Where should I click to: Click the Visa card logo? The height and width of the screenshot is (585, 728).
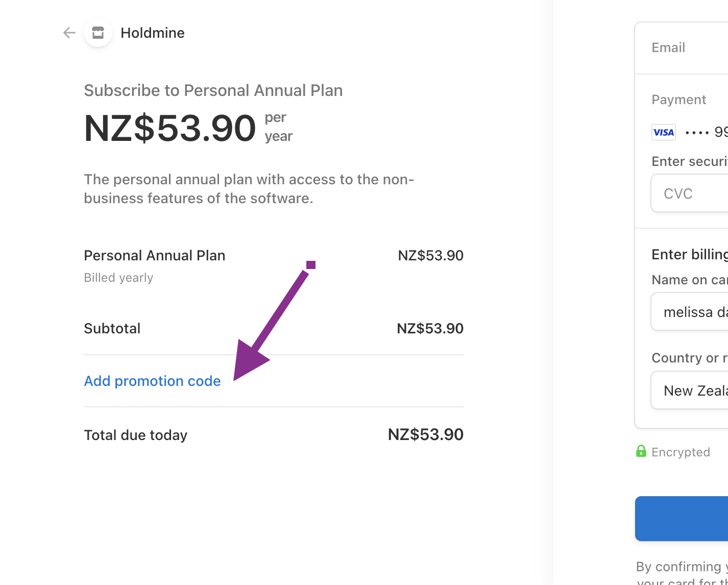tap(664, 133)
